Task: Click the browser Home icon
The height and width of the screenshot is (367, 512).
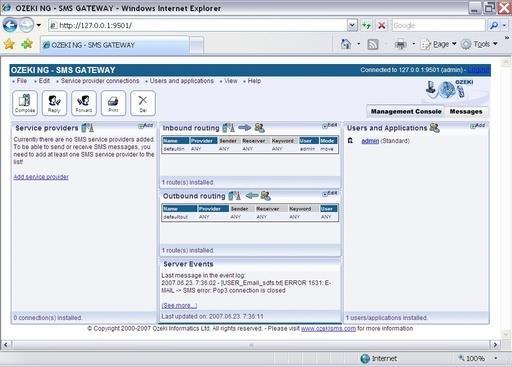Action: (346, 44)
